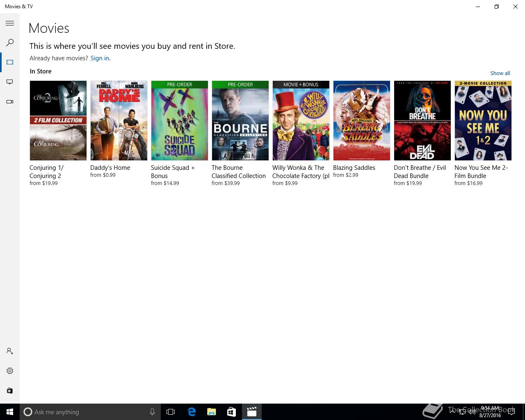Open the search magnifier in sidebar
Viewport: 525px width, 420px height.
click(x=10, y=43)
